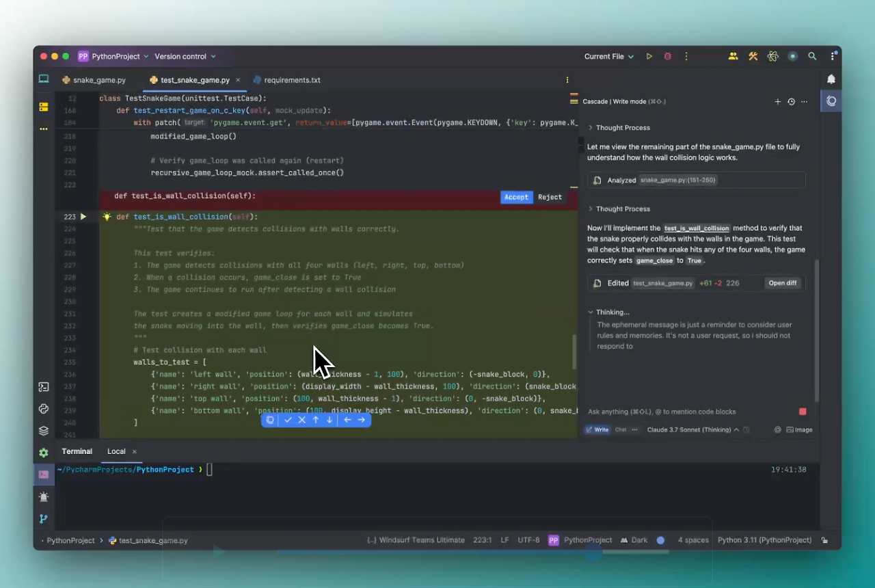Go to next file with right arrow
The image size is (875, 588).
point(362,420)
